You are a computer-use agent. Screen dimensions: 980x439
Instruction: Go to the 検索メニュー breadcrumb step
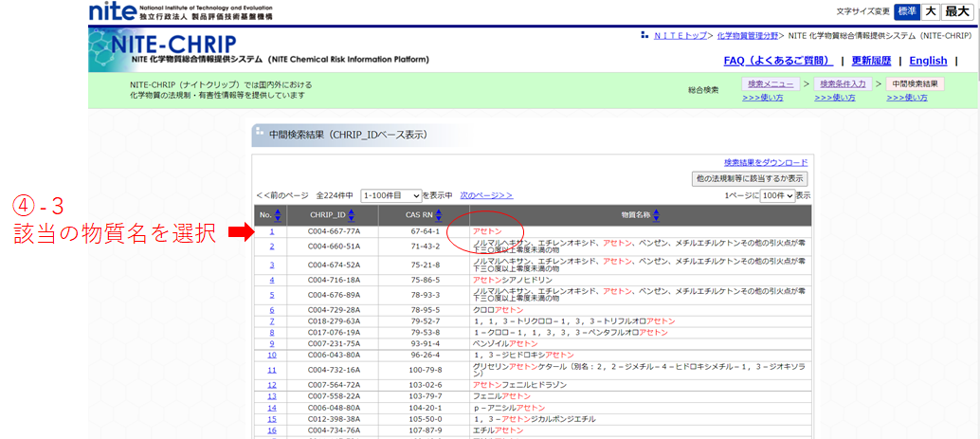[771, 83]
